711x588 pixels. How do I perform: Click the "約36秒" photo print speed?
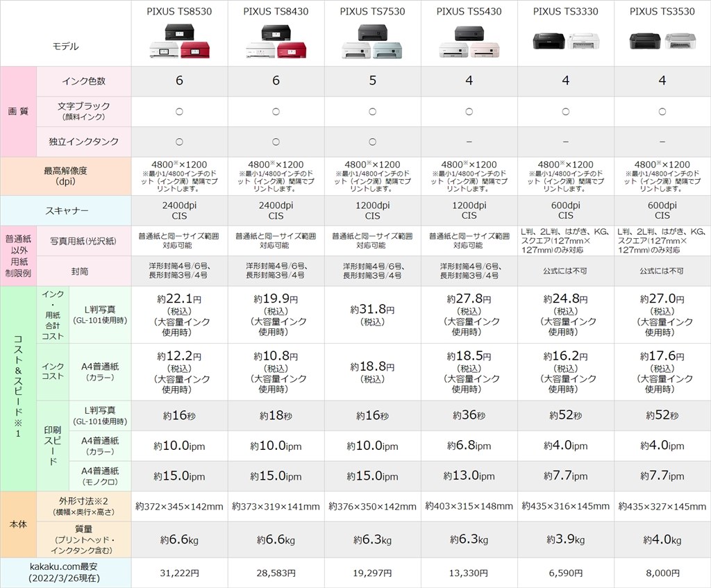click(469, 415)
